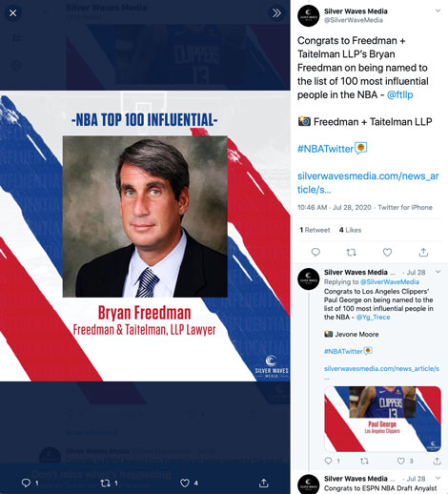
Task: Open the Paul George Clippers image thumbnail
Action: pyautogui.click(x=382, y=419)
